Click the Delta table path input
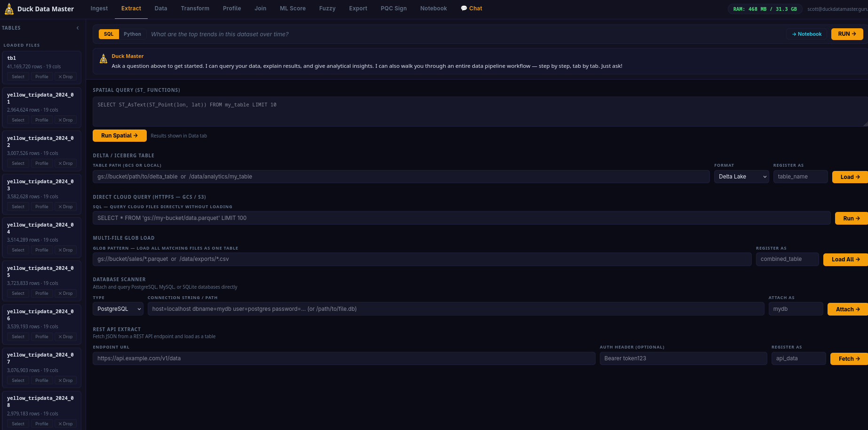Image resolution: width=868 pixels, height=430 pixels. 401,177
